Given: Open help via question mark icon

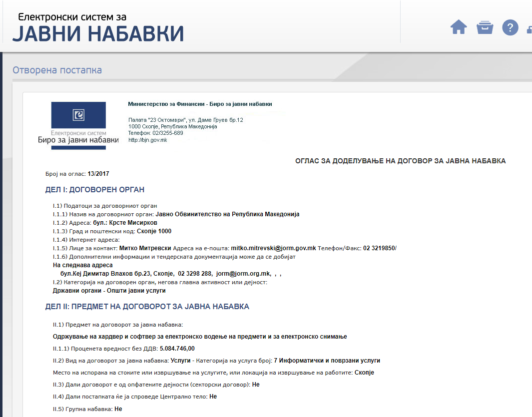Looking at the screenshot, I should click(x=510, y=27).
